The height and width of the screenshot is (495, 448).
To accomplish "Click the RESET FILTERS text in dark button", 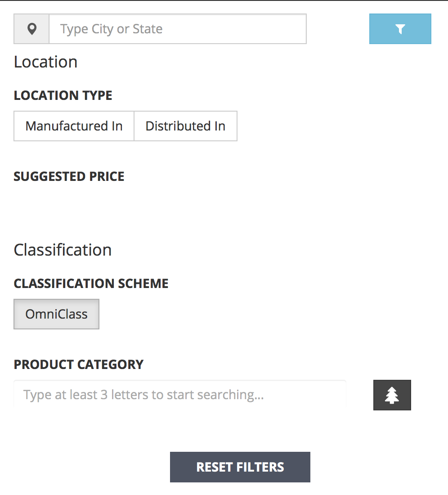I will tap(240, 467).
